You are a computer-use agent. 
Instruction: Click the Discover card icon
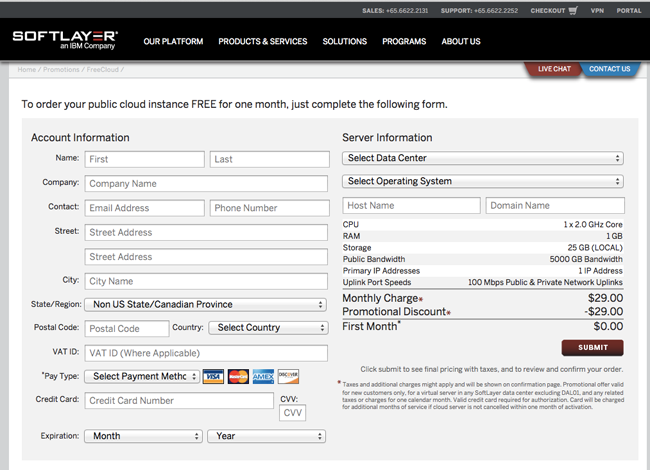(x=288, y=377)
